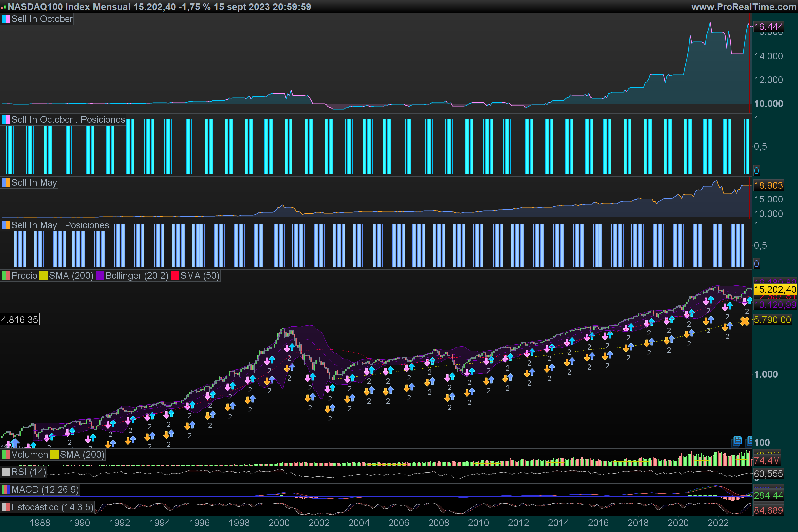Open the Sell In May indicator label

tap(34, 183)
